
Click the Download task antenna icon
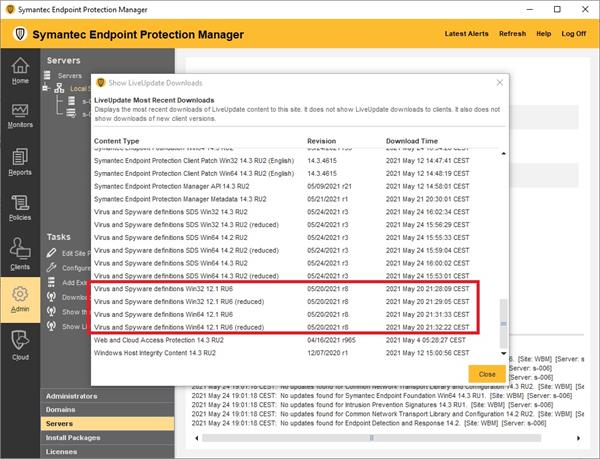click(x=51, y=297)
